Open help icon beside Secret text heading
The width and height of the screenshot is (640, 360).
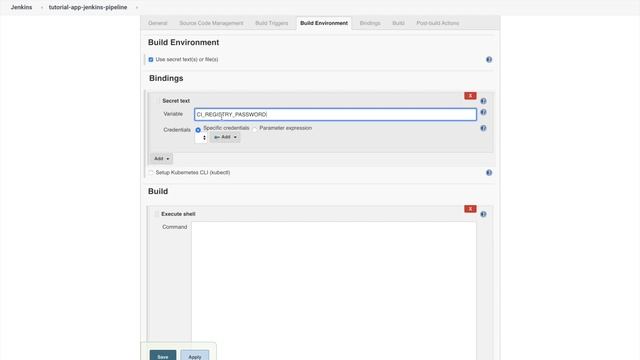(x=483, y=101)
